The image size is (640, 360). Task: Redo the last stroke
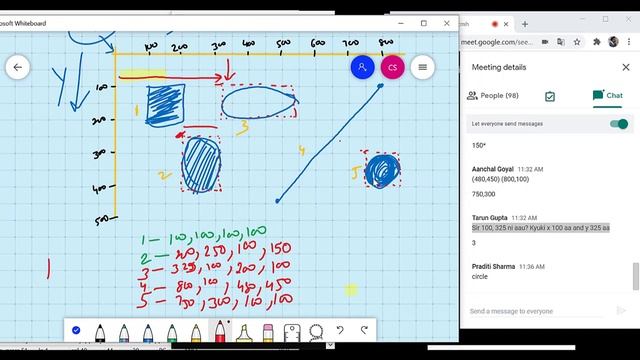click(x=364, y=330)
